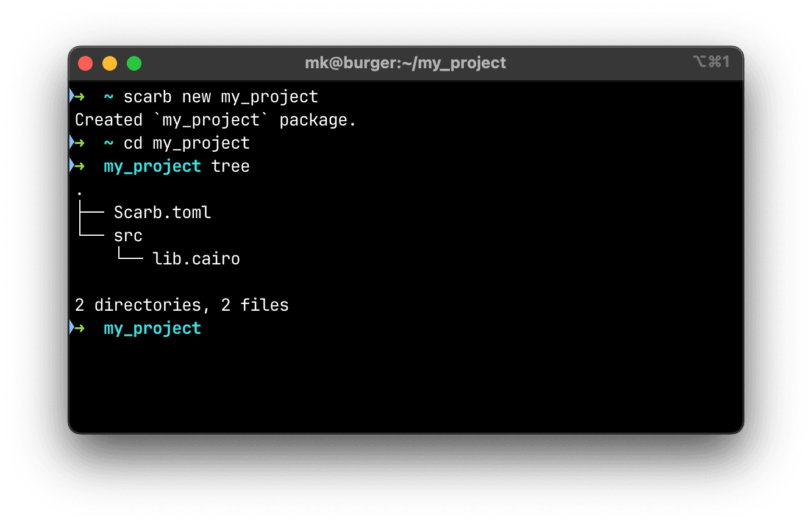The height and width of the screenshot is (524, 812).
Task: Click lib.cairo in the tree listing
Action: click(x=196, y=259)
